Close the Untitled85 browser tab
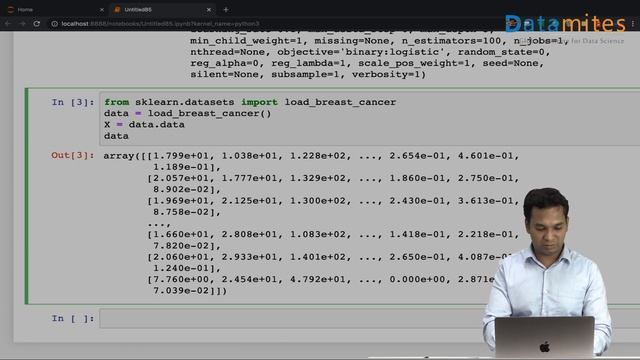 click(209, 9)
